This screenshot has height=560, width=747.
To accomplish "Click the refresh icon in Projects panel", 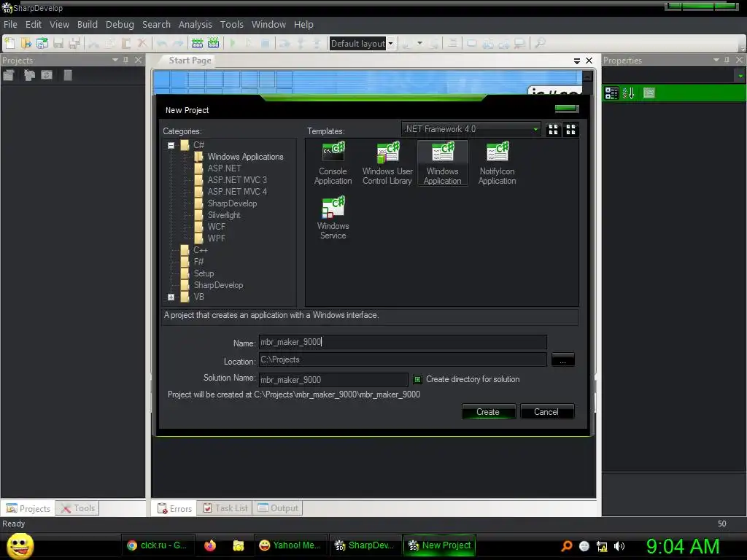I will pos(47,75).
